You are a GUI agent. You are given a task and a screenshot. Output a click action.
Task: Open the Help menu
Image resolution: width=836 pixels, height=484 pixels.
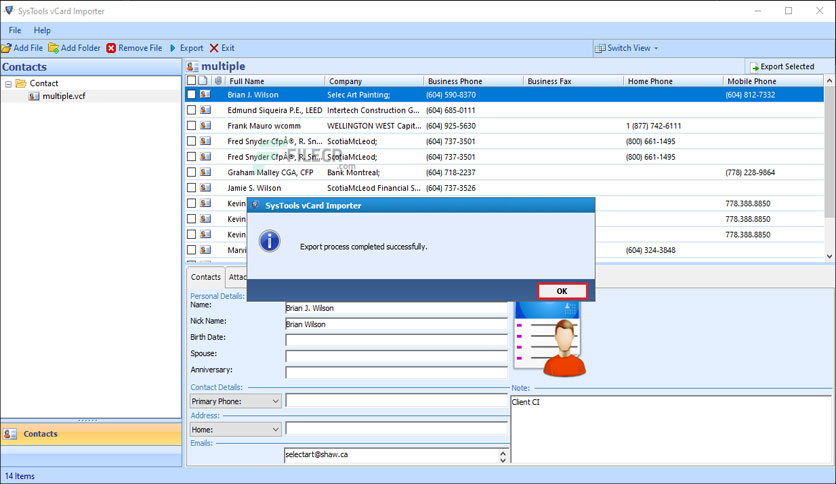42,30
